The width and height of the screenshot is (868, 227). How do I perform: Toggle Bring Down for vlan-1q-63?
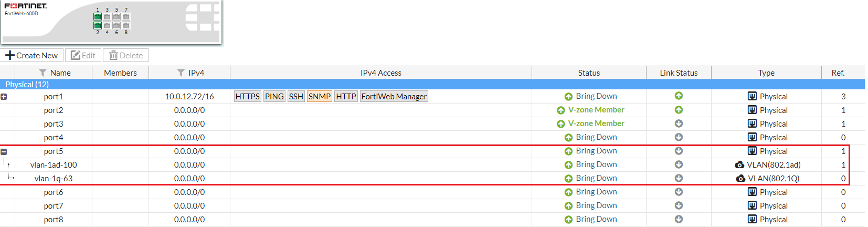(x=596, y=179)
